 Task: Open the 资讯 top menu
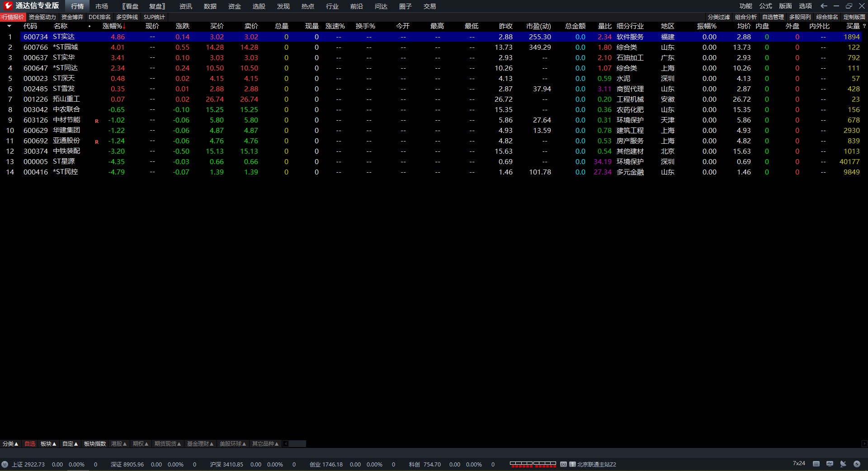(186, 6)
